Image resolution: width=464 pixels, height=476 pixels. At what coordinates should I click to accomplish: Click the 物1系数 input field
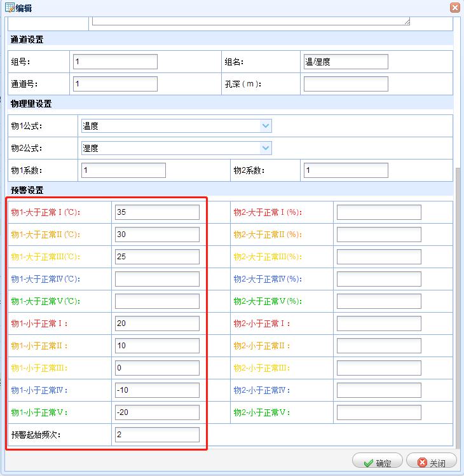(x=123, y=170)
